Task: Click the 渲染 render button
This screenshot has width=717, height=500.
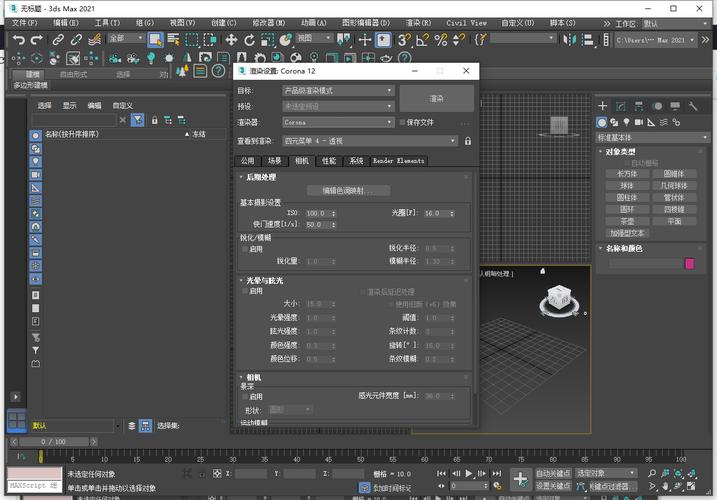Action: click(436, 98)
